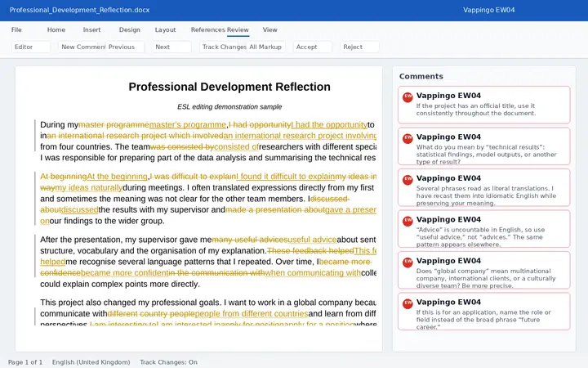
Task: Accept the current tracked change
Action: [313, 47]
